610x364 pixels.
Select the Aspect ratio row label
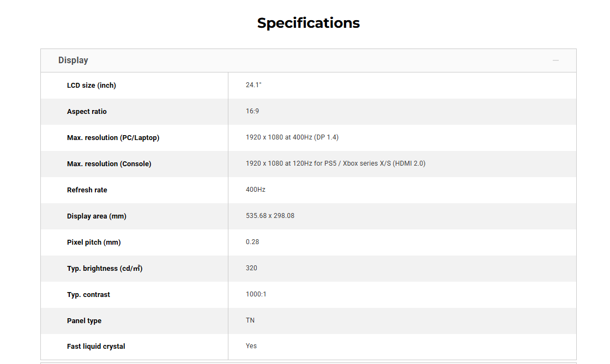point(87,112)
